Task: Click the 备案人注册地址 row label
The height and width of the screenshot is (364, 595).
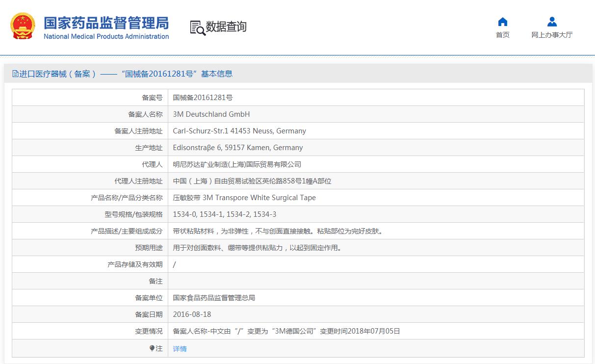Action: point(138,131)
